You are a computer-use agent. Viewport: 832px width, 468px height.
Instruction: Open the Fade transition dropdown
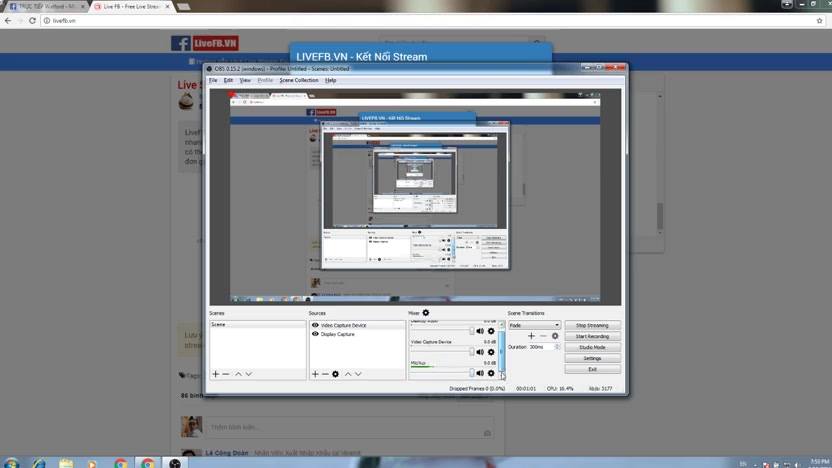[534, 325]
